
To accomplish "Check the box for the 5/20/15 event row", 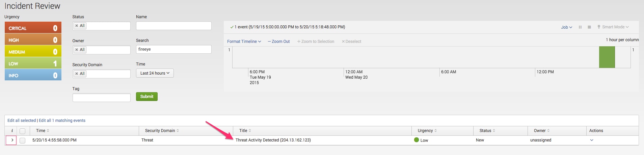I will (x=23, y=140).
